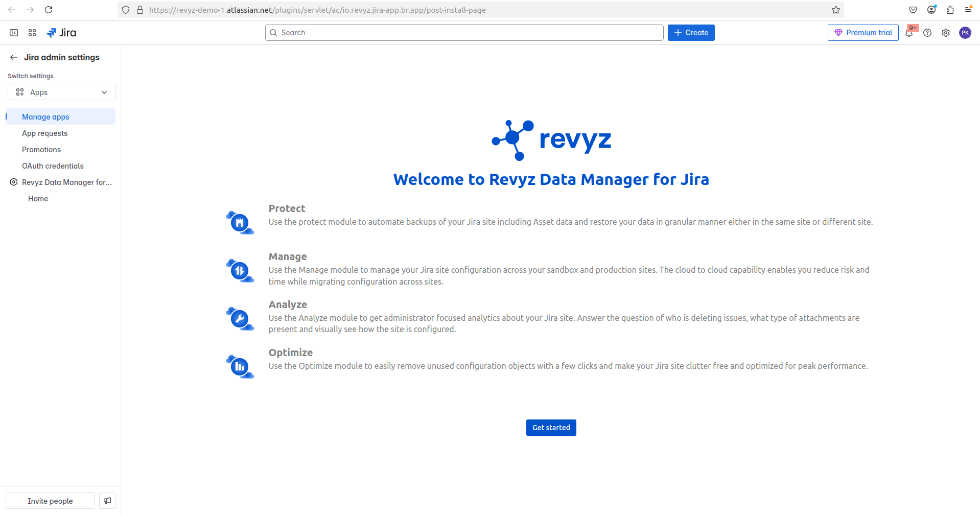Image resolution: width=980 pixels, height=515 pixels.
Task: Select Manage apps in the sidebar
Action: pos(45,117)
